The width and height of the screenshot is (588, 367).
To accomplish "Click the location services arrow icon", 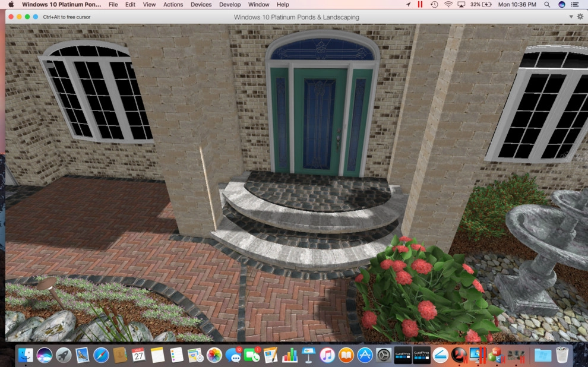I will (x=408, y=5).
